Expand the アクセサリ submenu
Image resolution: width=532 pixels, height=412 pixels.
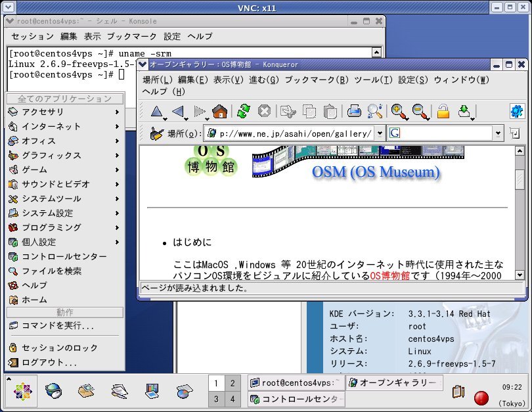(65, 112)
